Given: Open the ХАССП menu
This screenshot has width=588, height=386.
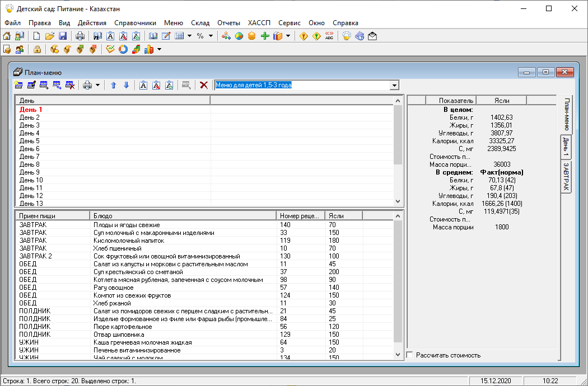Looking at the screenshot, I should click(259, 23).
